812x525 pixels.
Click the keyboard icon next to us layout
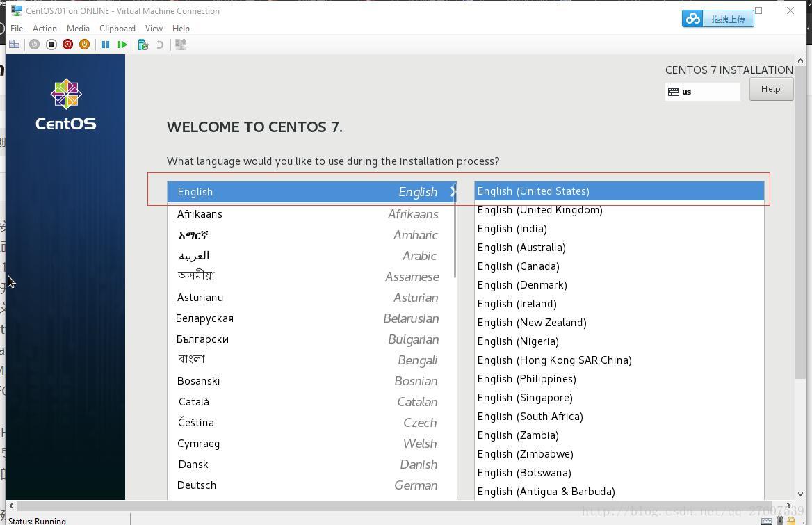673,92
